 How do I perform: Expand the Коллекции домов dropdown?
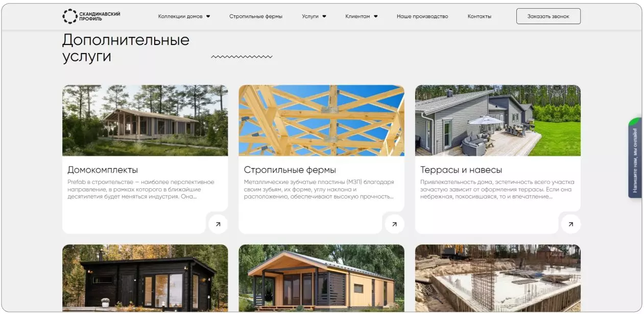pos(184,16)
